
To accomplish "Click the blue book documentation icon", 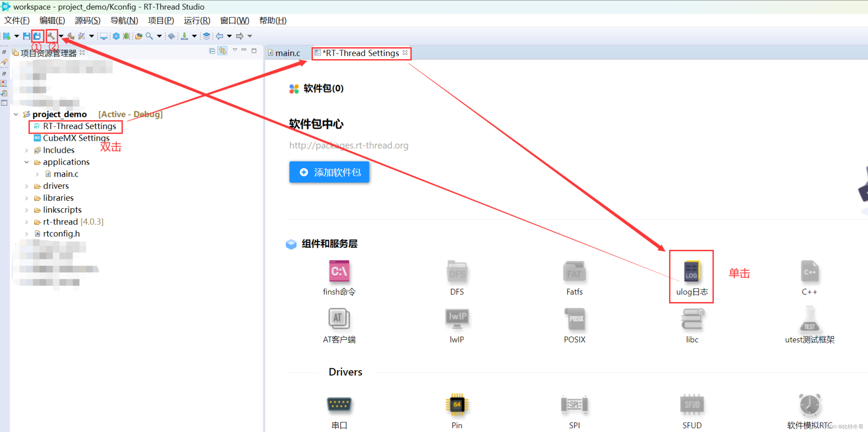I will point(172,36).
